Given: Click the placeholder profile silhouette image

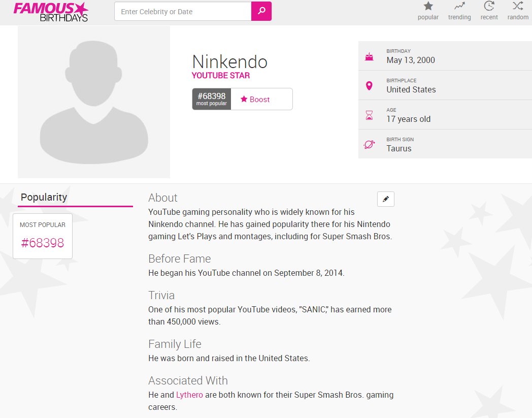Looking at the screenshot, I should pyautogui.click(x=94, y=102).
